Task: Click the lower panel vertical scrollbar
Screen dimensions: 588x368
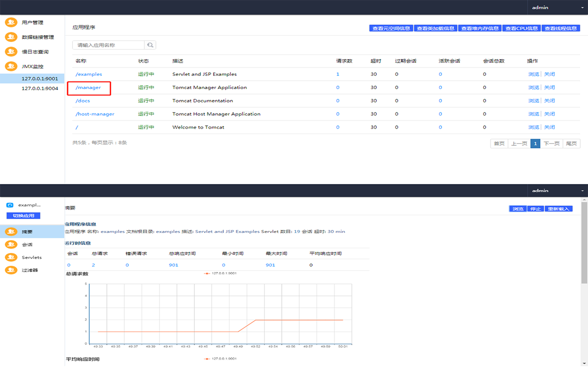Action: pyautogui.click(x=584, y=245)
